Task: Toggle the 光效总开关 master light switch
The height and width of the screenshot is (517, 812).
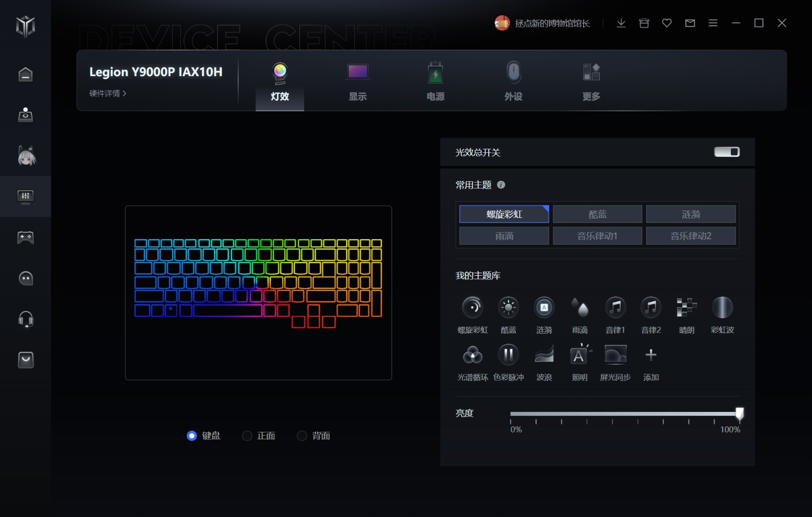Action: [727, 152]
